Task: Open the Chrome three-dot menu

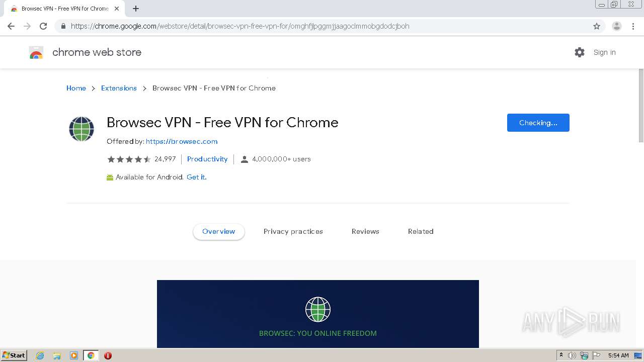Action: (x=633, y=26)
